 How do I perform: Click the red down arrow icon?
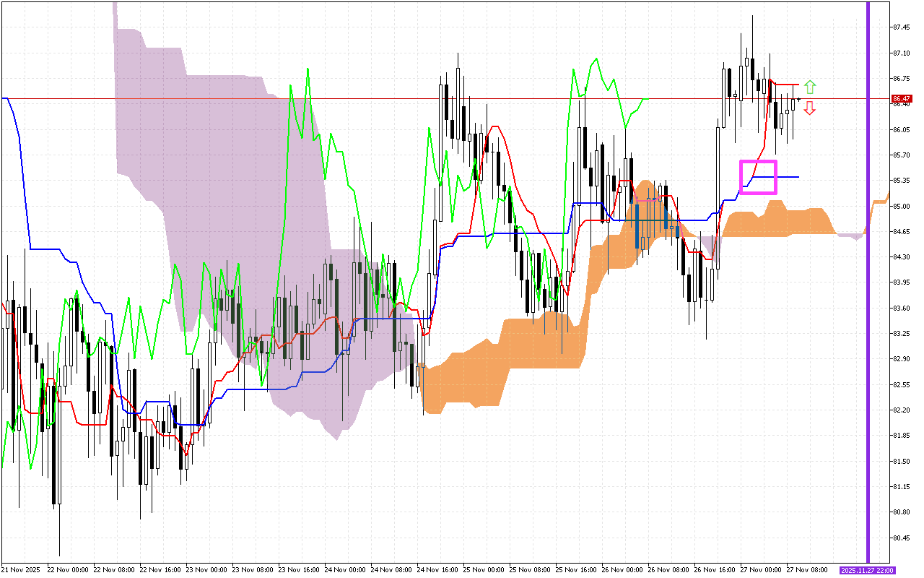pyautogui.click(x=810, y=108)
